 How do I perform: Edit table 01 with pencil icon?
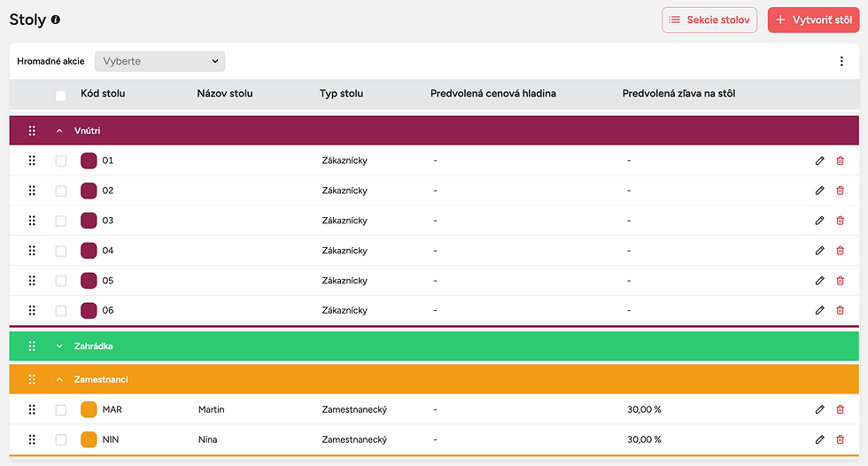[820, 160]
